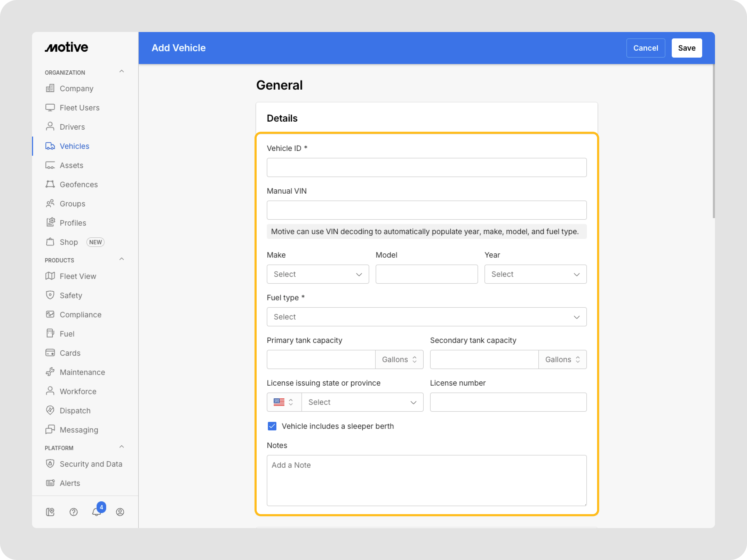The width and height of the screenshot is (747, 560).
Task: Click the Maintenance wrench icon
Action: (x=50, y=372)
